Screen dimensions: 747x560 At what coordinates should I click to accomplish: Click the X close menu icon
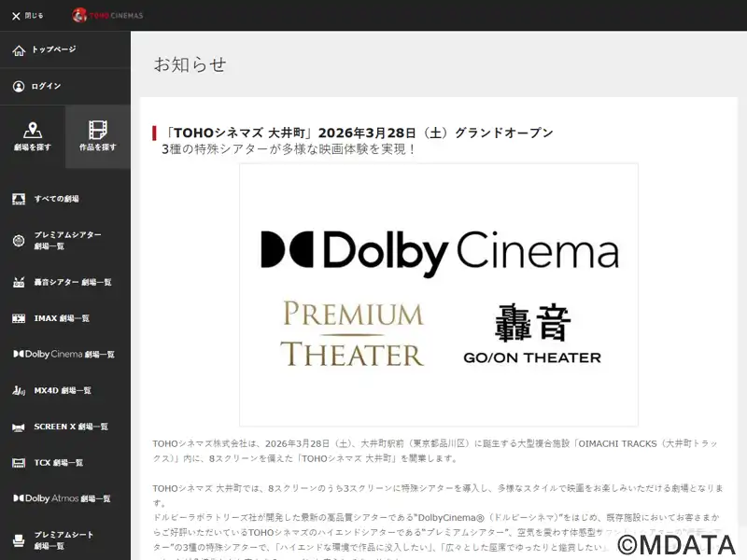pyautogui.click(x=16, y=16)
